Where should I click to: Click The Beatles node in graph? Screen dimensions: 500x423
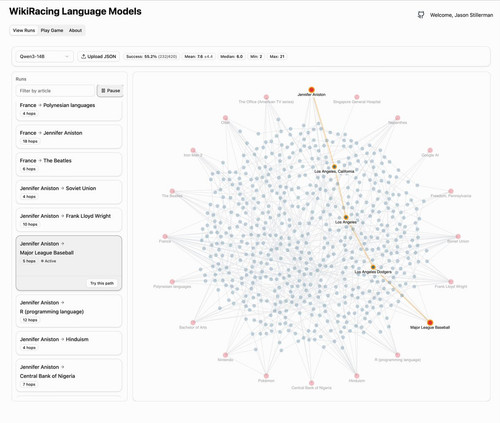pos(172,191)
